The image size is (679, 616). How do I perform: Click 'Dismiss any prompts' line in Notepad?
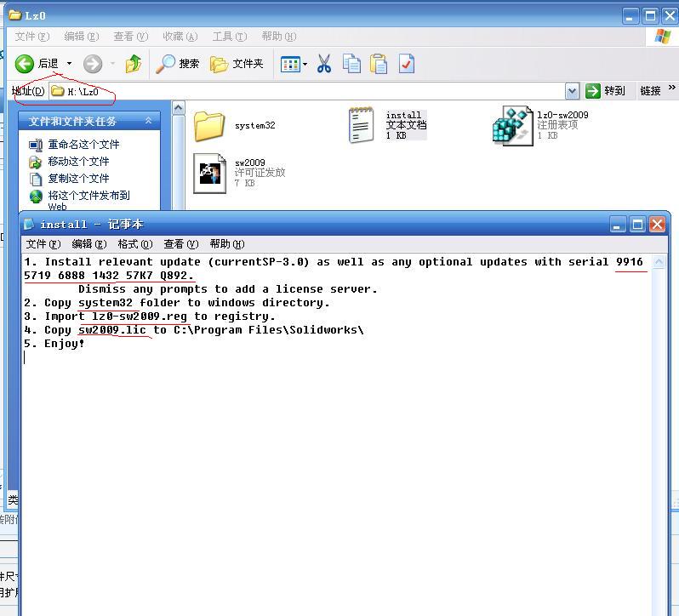[x=228, y=289]
